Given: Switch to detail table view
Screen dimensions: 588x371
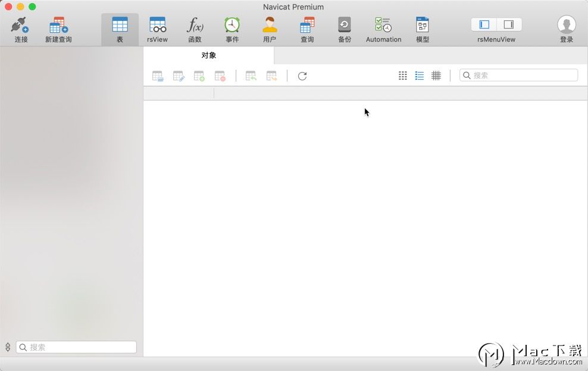Looking at the screenshot, I should 436,76.
